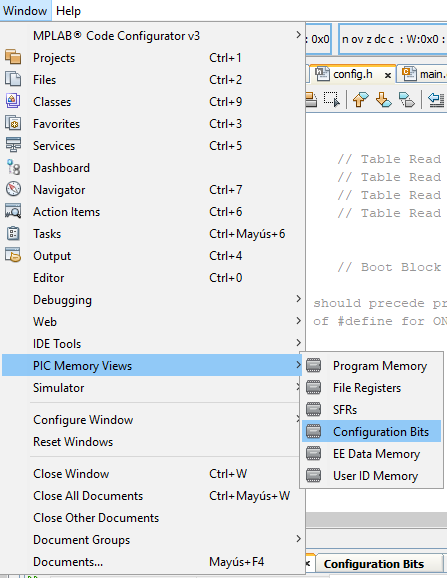447x578 pixels.
Task: Click the orange down-arrow toolbar icon
Action: pyautogui.click(x=383, y=100)
